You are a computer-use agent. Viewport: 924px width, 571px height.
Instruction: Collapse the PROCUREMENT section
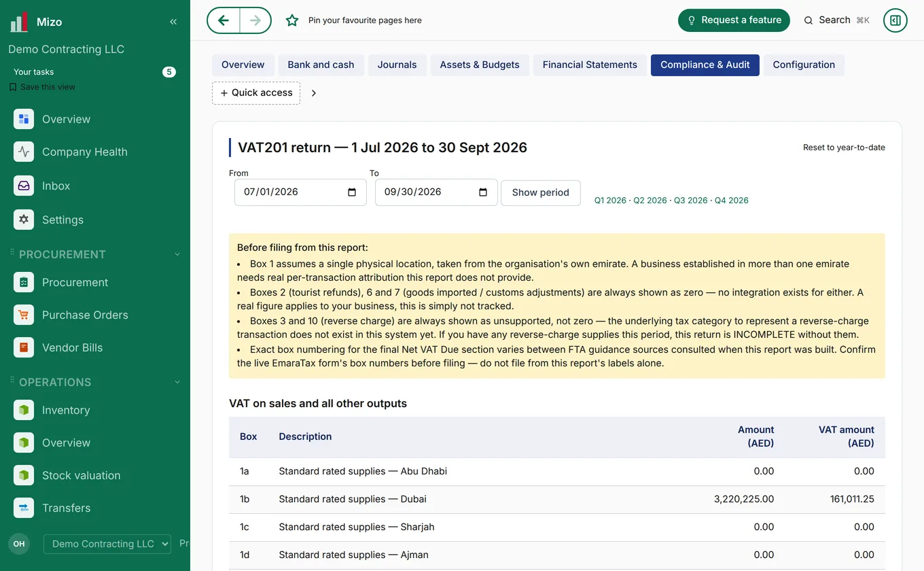(x=177, y=254)
